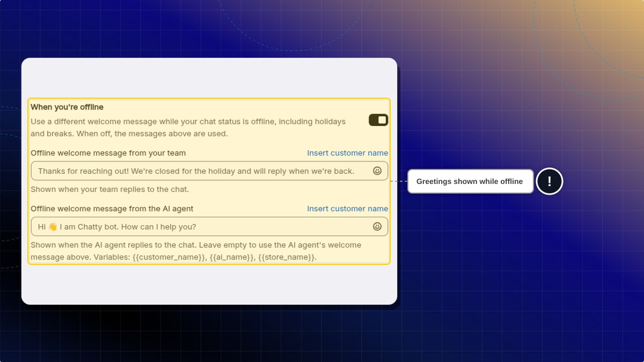Focus the offline AI agent welcome message field
This screenshot has height=362, width=644.
pos(209,226)
